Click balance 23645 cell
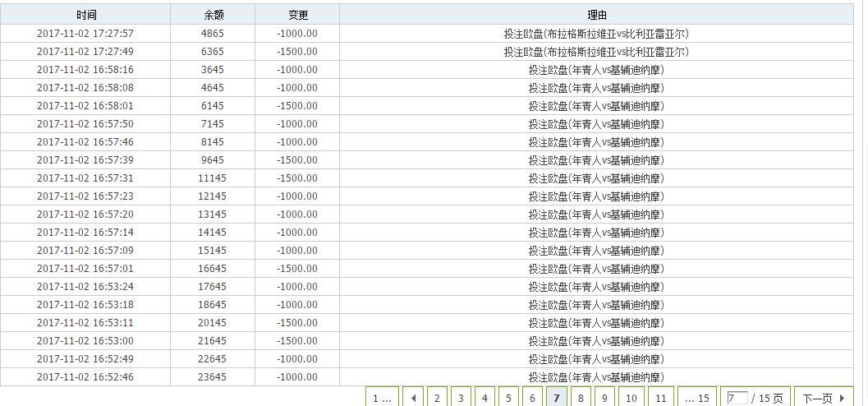Viewport: 868px width, 406px height. click(x=213, y=376)
